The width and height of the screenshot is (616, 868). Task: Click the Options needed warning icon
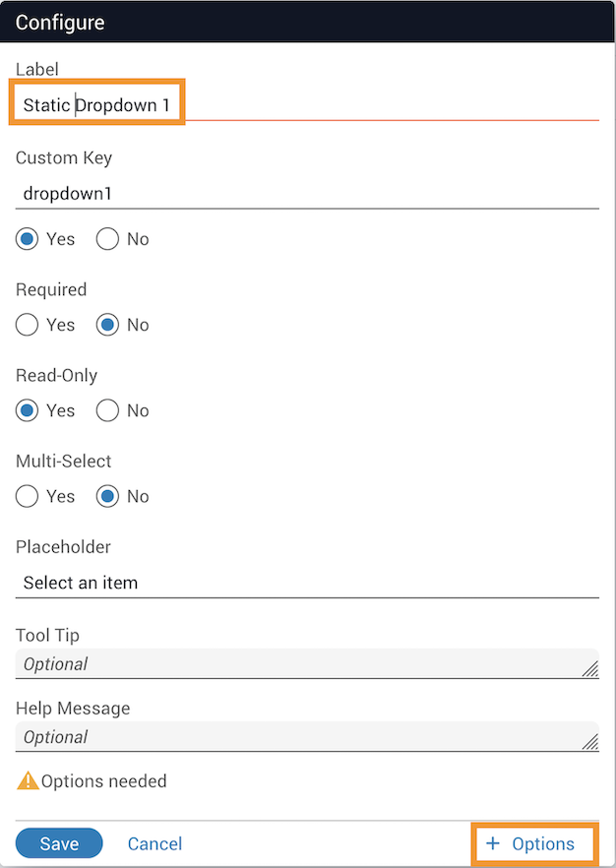coord(28,781)
